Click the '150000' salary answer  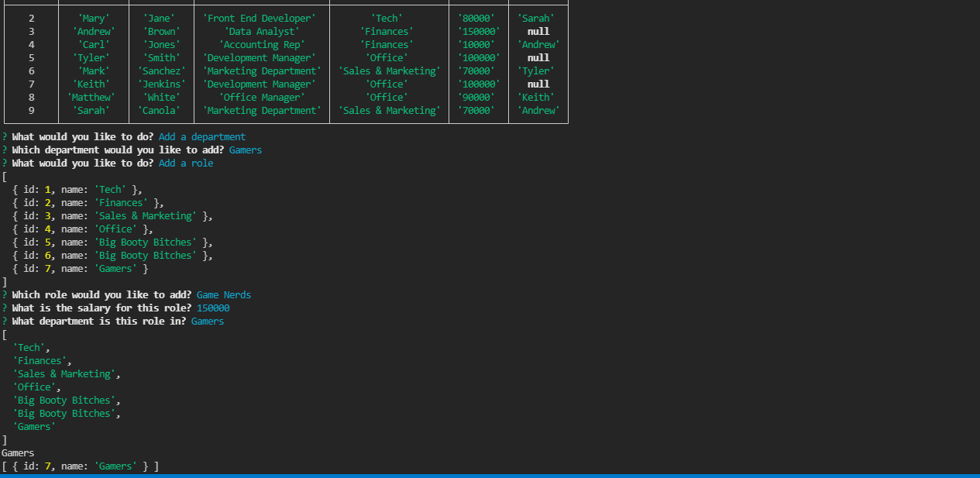click(212, 308)
